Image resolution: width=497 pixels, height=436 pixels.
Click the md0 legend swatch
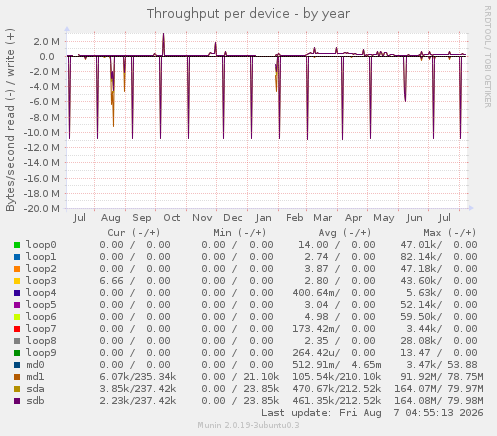click(x=17, y=365)
